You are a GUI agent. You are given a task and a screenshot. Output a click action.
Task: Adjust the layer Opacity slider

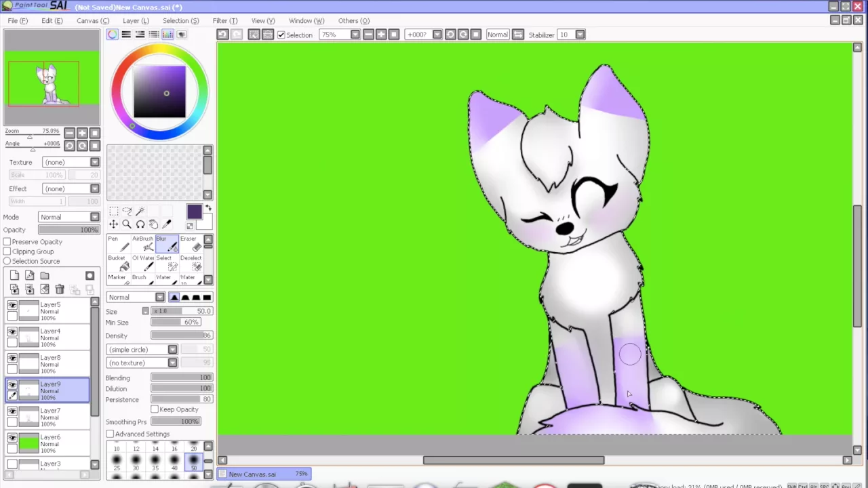point(68,230)
